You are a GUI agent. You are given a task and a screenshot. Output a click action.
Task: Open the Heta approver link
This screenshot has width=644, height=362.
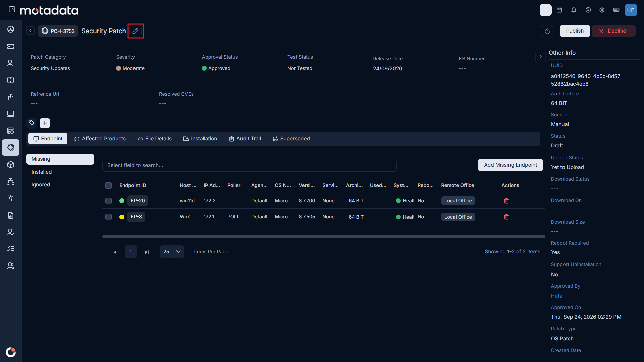(x=556, y=296)
